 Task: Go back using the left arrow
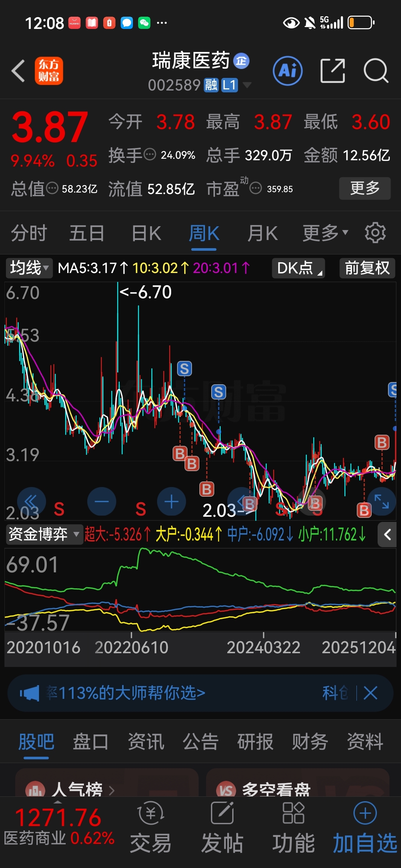tap(19, 70)
